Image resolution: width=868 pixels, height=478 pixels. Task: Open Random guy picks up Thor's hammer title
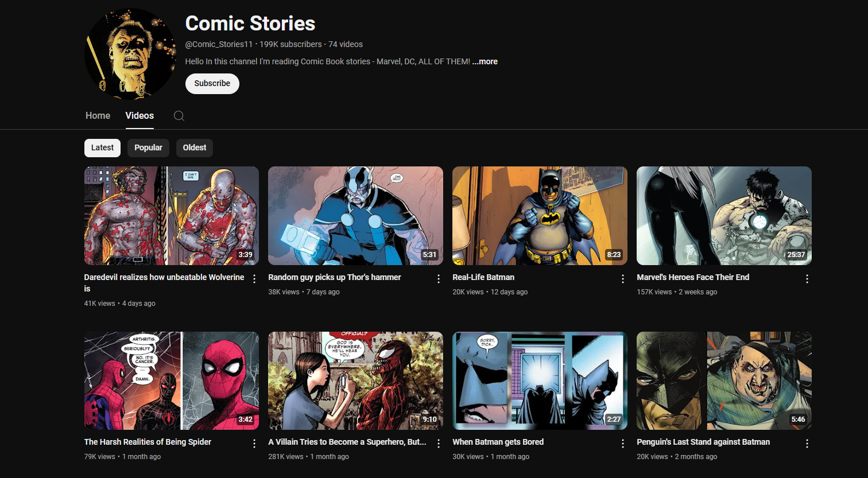coord(335,277)
